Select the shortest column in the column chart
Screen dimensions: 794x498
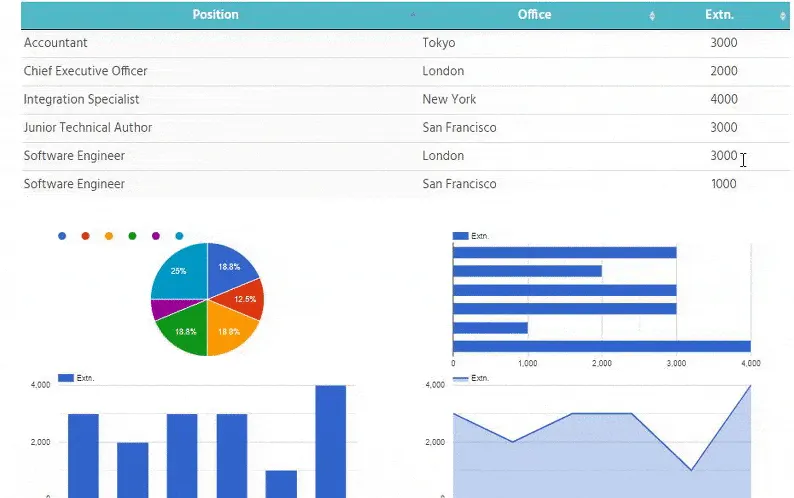click(281, 484)
